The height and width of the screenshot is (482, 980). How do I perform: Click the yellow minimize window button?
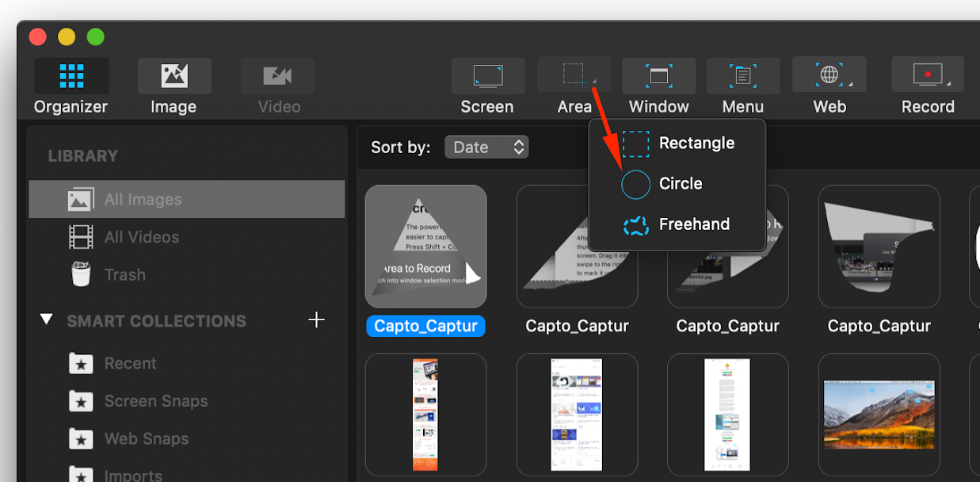pyautogui.click(x=67, y=36)
